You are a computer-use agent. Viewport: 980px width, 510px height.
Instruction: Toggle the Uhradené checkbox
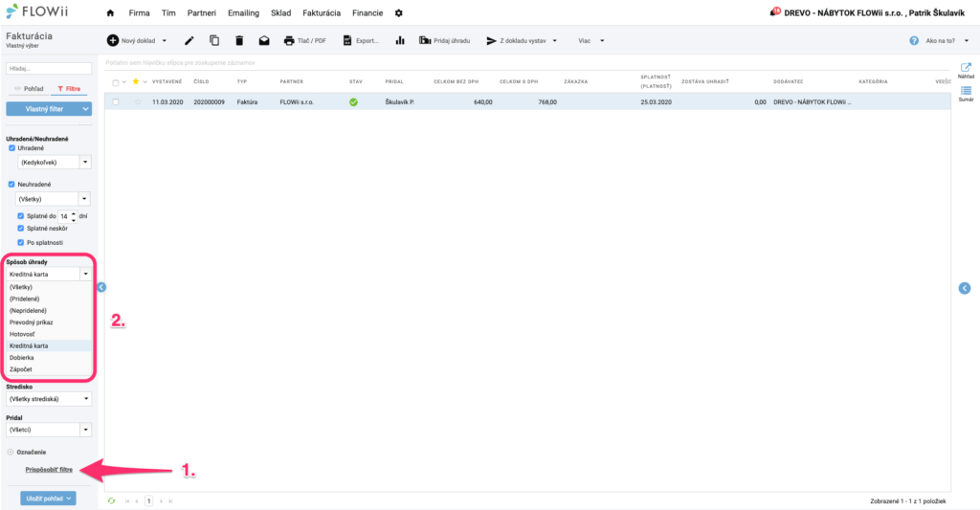(11, 148)
